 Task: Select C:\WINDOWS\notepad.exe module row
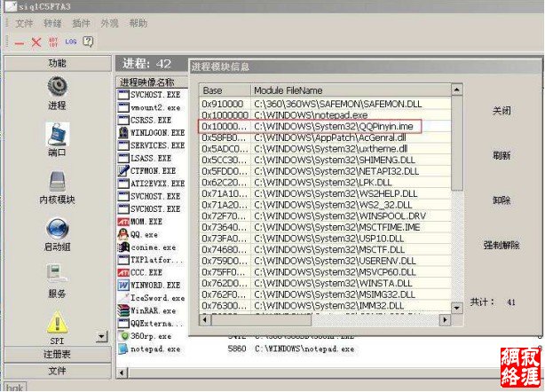(325, 115)
